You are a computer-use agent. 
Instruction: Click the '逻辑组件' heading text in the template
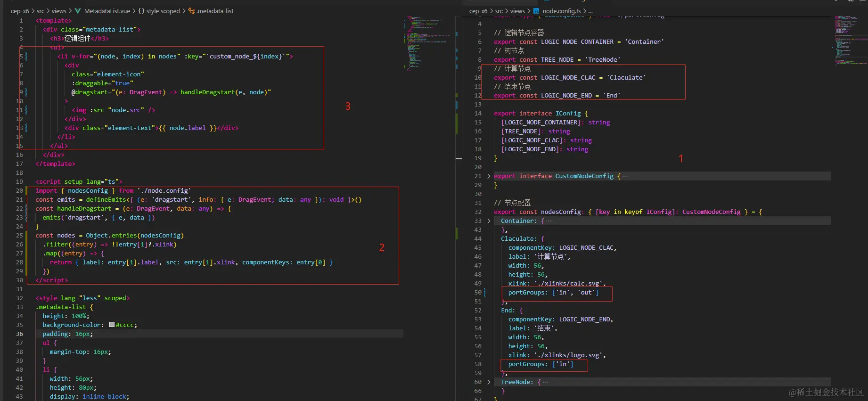pyautogui.click(x=77, y=39)
